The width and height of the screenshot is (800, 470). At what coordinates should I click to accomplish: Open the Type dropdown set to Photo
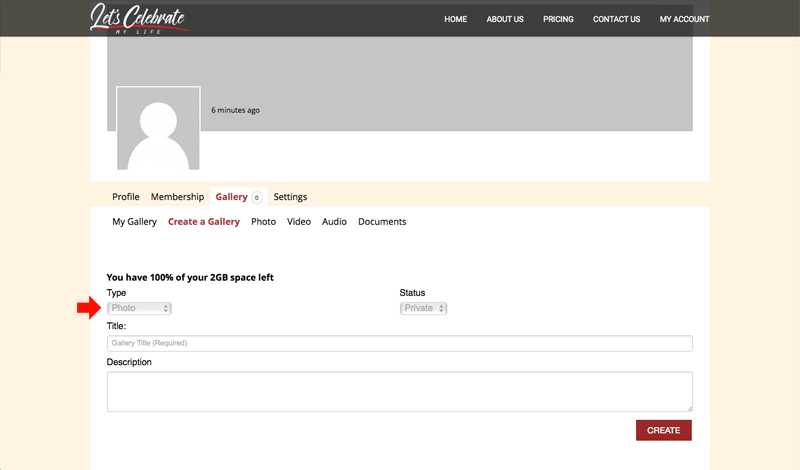tap(139, 308)
